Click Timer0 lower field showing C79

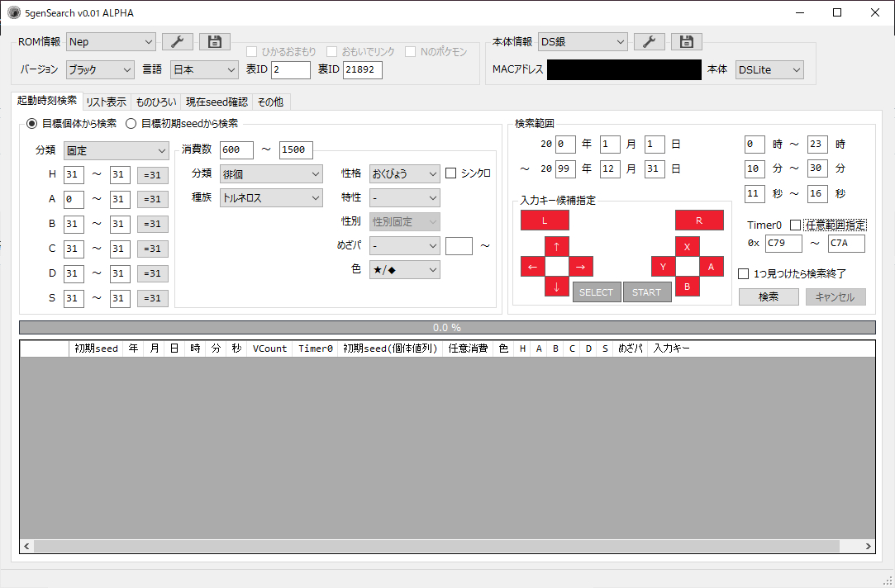pos(783,243)
